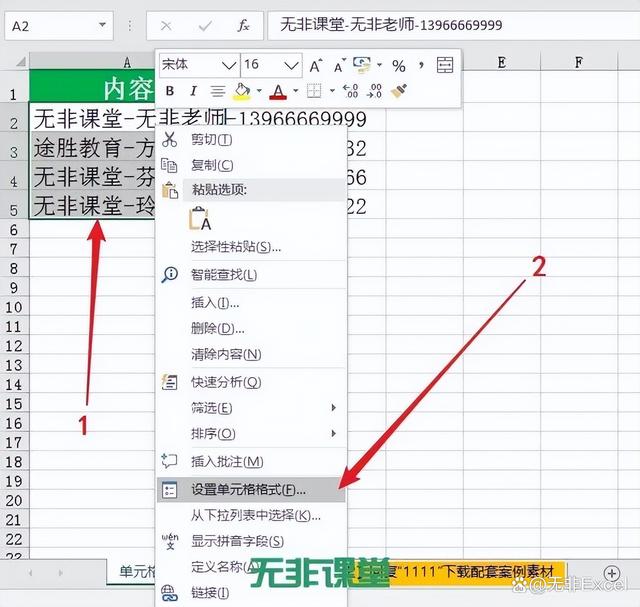The width and height of the screenshot is (640, 607).
Task: Select column E header
Action: (x=502, y=62)
